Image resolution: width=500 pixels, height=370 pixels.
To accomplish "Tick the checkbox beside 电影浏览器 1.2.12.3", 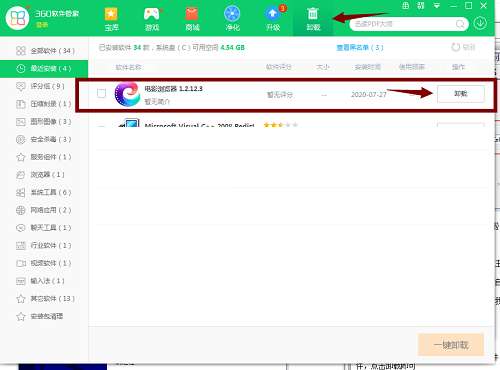I will (x=101, y=93).
